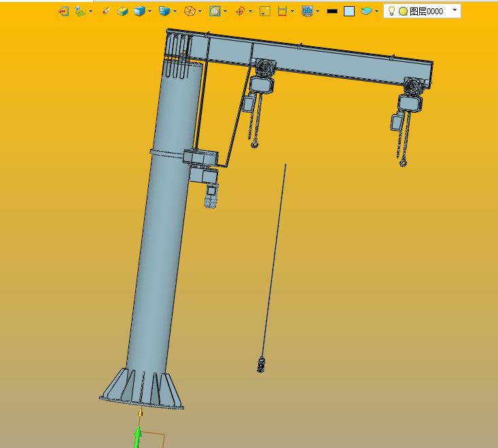Expand dropdown next to teal layer icon
Screen dimensions: 498x448
tap(376, 12)
